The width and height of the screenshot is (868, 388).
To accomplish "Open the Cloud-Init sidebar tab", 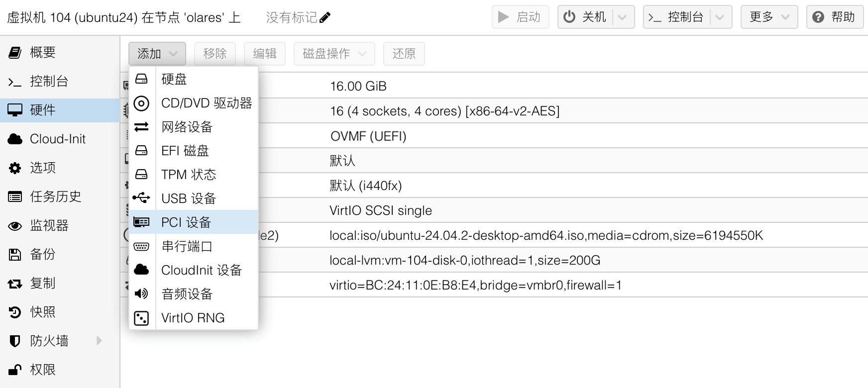I will pyautogui.click(x=58, y=139).
